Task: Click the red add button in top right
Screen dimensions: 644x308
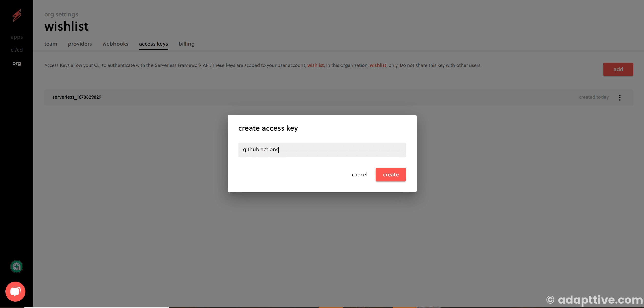Action: tap(618, 69)
